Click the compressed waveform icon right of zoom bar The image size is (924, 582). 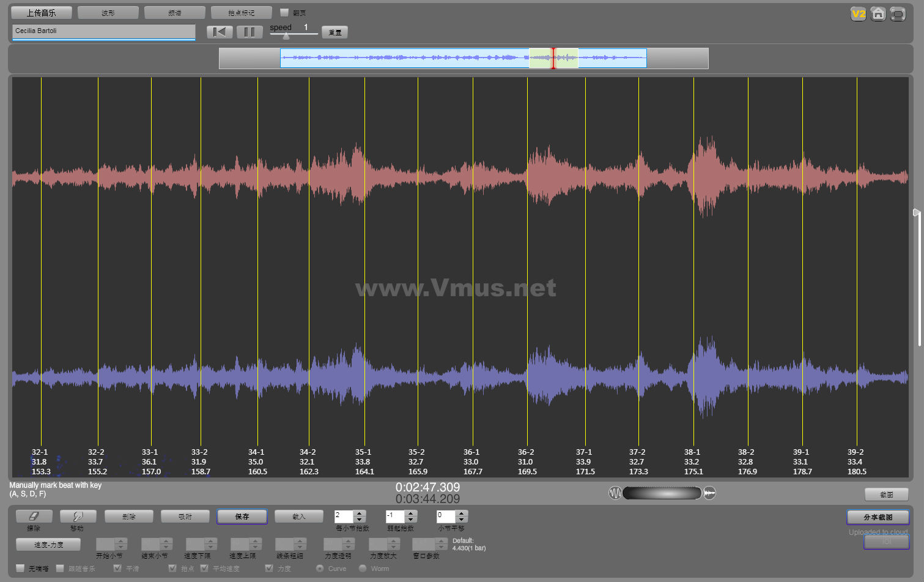(709, 493)
